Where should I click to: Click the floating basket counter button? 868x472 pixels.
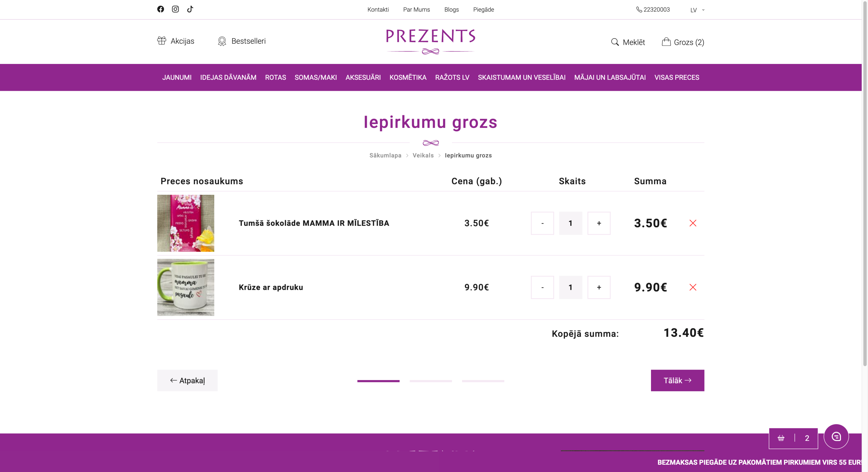point(793,438)
